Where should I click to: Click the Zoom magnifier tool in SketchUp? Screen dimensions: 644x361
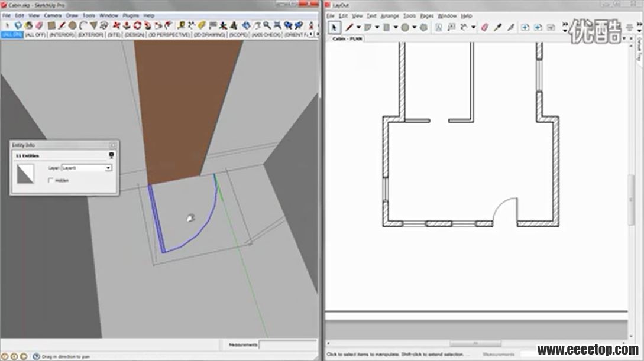point(267,25)
